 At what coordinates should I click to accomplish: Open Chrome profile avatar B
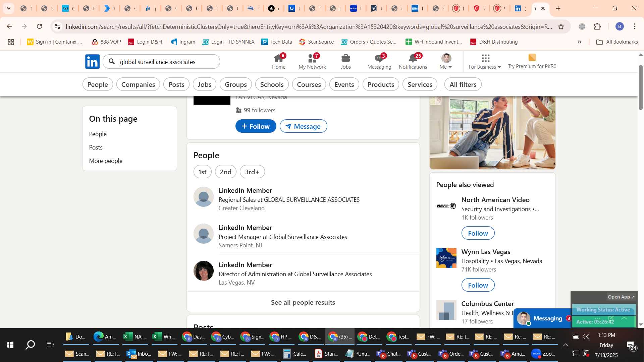coord(619,26)
